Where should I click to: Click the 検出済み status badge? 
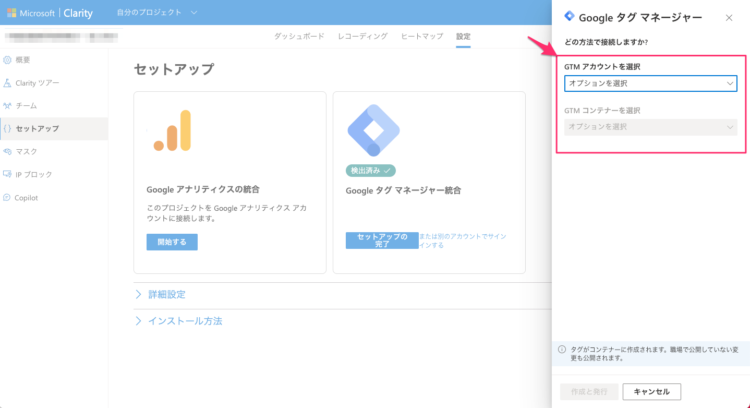tap(371, 170)
